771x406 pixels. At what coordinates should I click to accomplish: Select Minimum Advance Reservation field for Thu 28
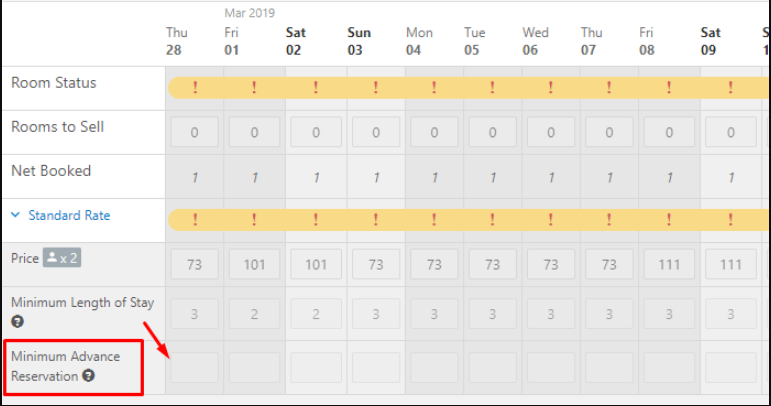pos(195,367)
